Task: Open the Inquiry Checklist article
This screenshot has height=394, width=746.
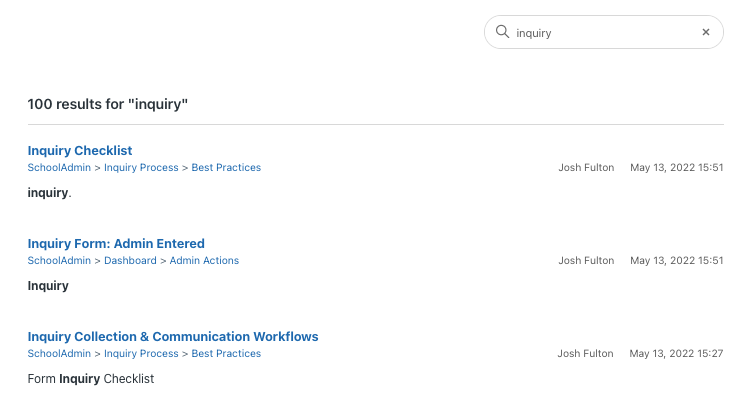Action: (x=80, y=150)
